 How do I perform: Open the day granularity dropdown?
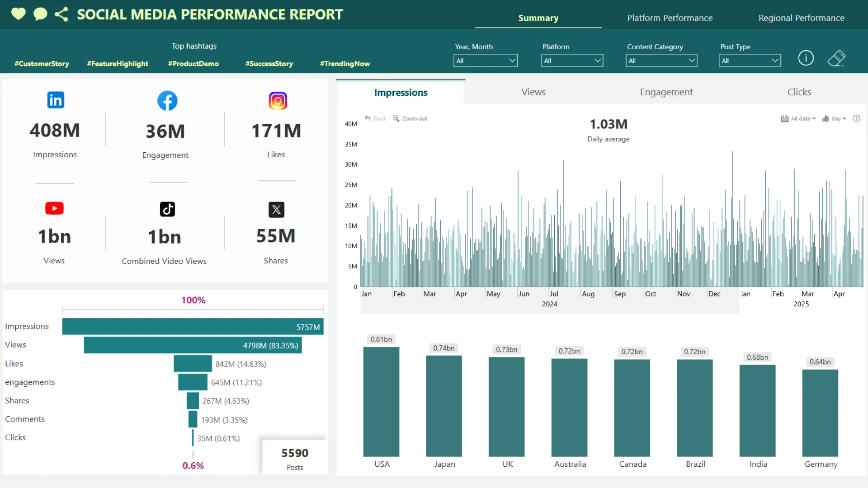[x=834, y=118]
